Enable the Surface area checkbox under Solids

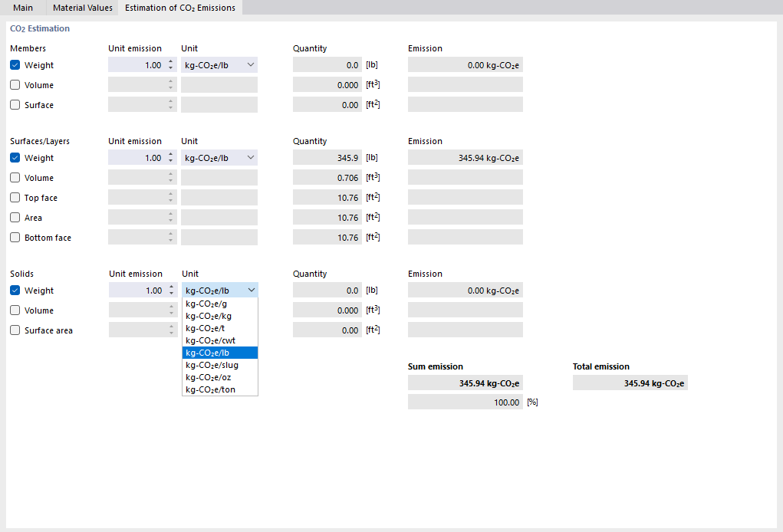15,330
